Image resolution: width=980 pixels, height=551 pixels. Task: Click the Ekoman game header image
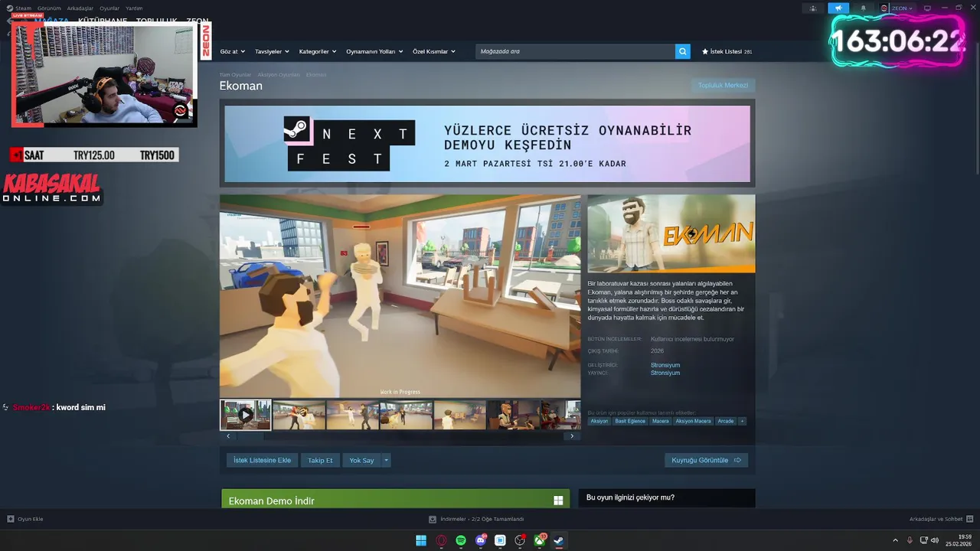tap(671, 233)
